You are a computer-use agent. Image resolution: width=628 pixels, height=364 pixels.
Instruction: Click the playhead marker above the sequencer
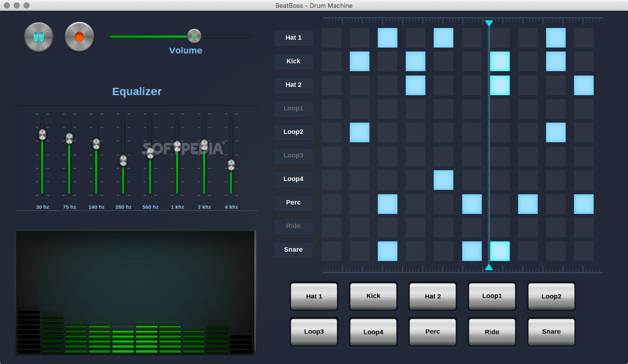[489, 23]
